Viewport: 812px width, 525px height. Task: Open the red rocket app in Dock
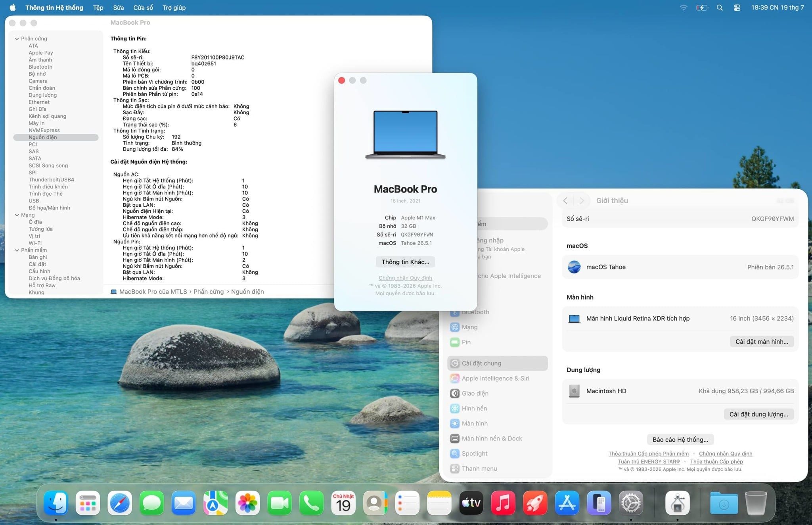point(535,503)
